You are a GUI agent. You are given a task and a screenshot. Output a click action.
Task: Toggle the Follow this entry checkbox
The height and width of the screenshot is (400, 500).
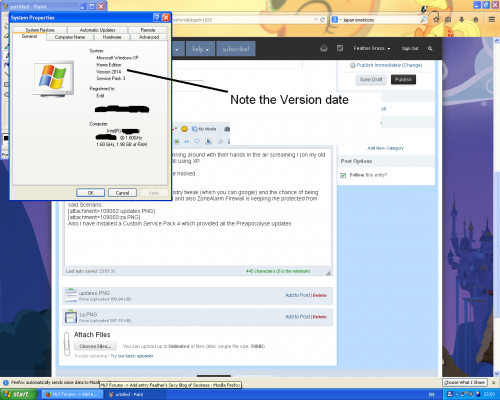click(343, 175)
